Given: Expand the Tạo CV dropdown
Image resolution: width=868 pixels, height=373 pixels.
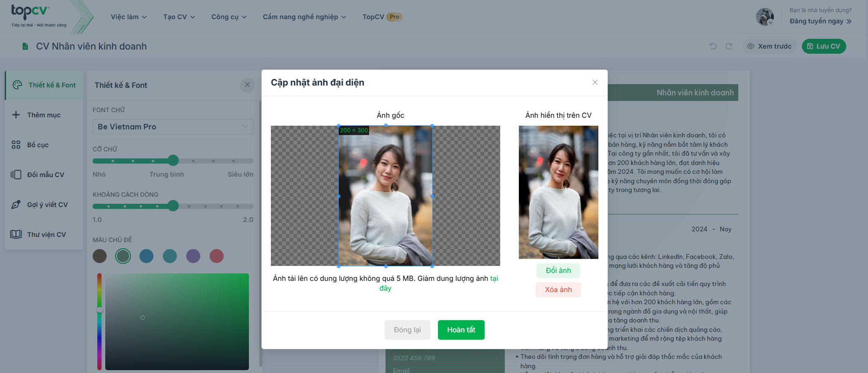Looking at the screenshot, I should coord(179,17).
